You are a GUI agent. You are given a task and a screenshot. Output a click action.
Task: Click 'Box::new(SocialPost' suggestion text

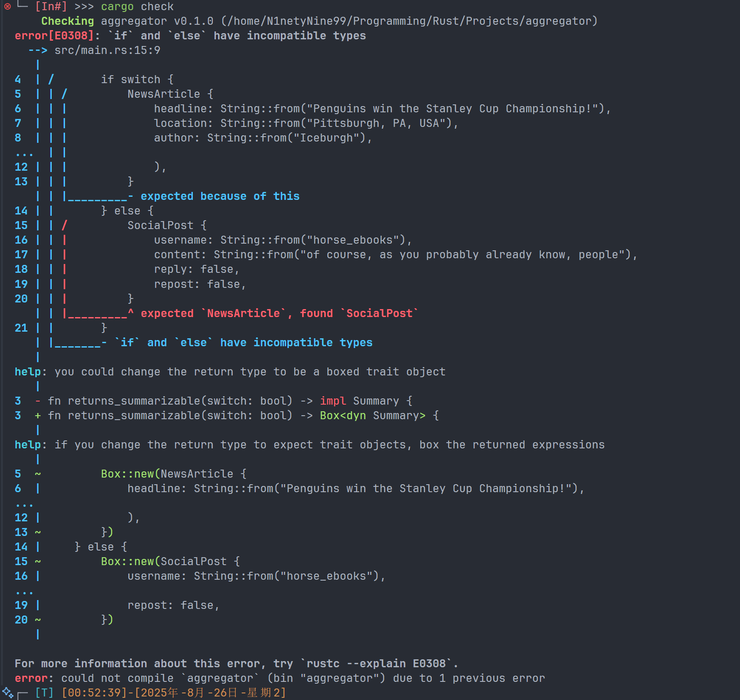coord(164,562)
